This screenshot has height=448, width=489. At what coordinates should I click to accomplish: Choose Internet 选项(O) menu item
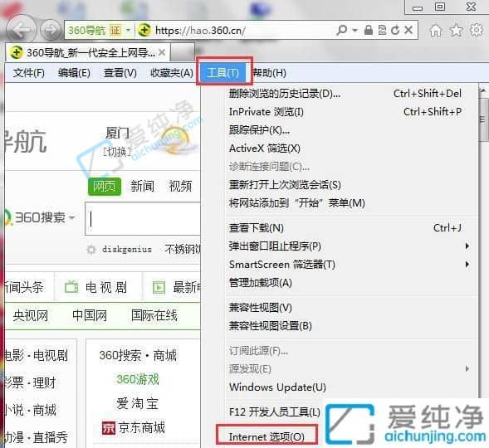(267, 436)
